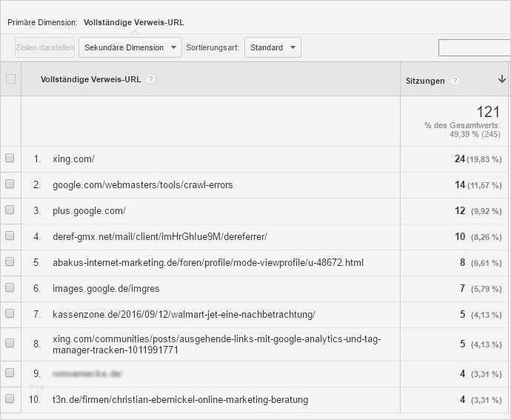
Task: Open the xing.com/ referral link
Action: [x=73, y=159]
